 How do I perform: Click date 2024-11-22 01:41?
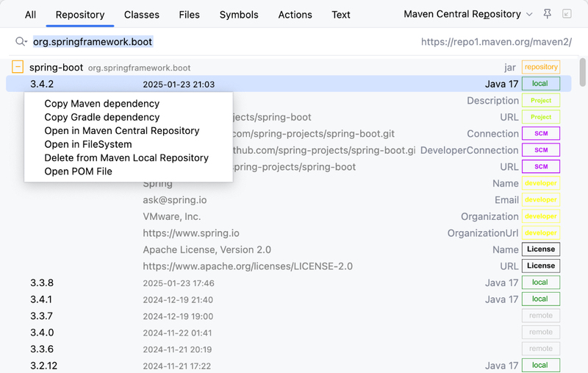click(x=177, y=333)
